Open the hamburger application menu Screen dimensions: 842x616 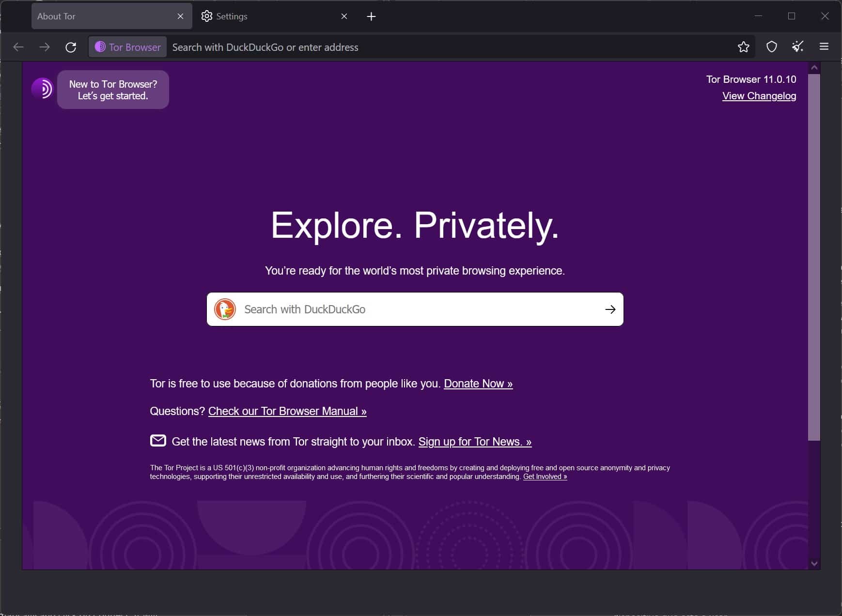824,47
